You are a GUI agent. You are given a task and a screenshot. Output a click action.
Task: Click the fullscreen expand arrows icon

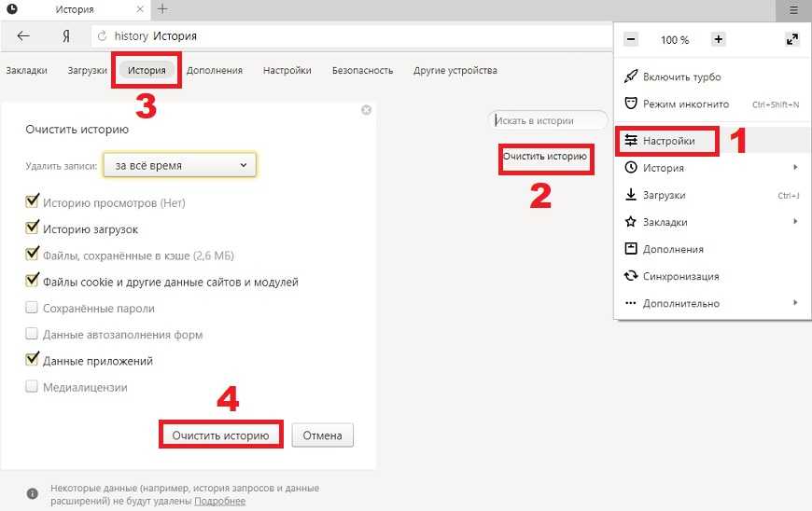pos(792,40)
